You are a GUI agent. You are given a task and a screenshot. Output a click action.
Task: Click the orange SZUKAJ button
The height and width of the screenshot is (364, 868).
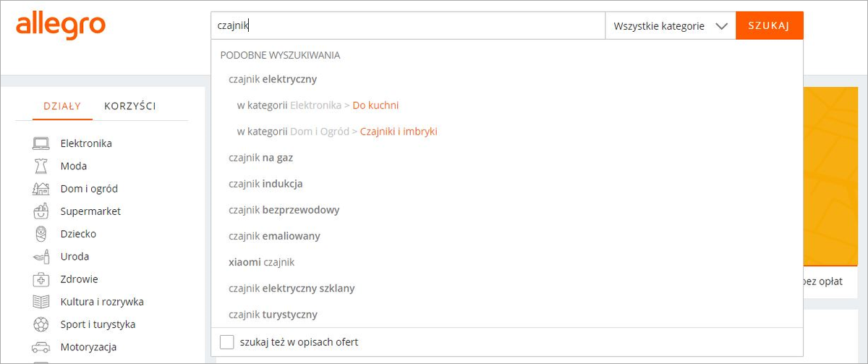click(770, 25)
